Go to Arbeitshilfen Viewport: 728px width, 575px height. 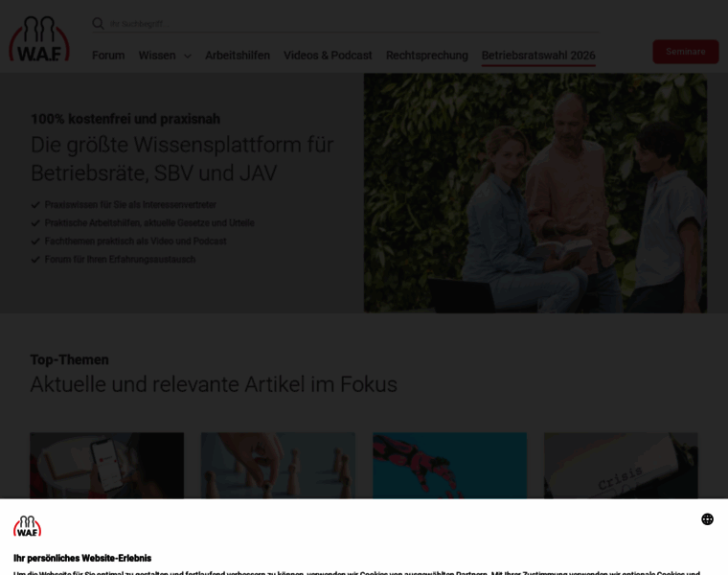click(238, 56)
